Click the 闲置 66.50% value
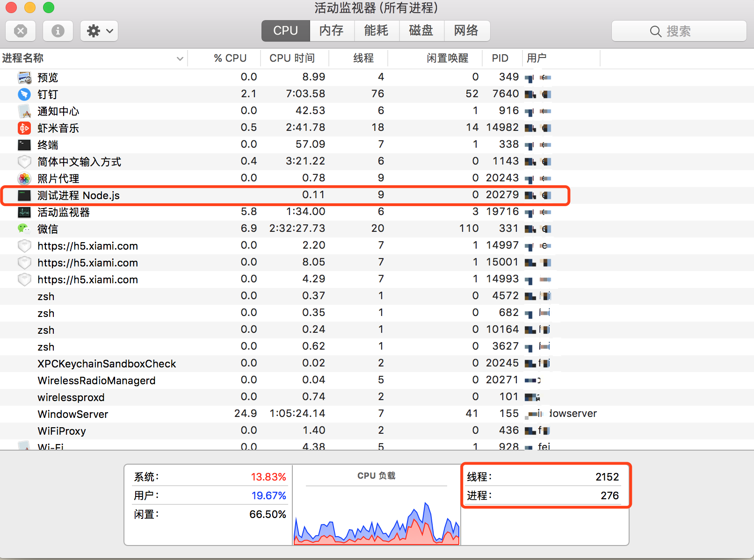The width and height of the screenshot is (754, 560). coord(268,514)
